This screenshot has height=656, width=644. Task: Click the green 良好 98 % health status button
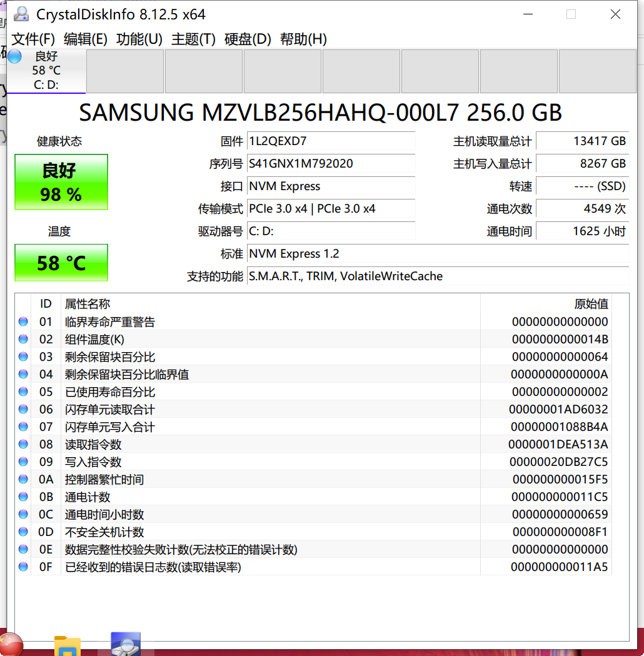click(61, 182)
